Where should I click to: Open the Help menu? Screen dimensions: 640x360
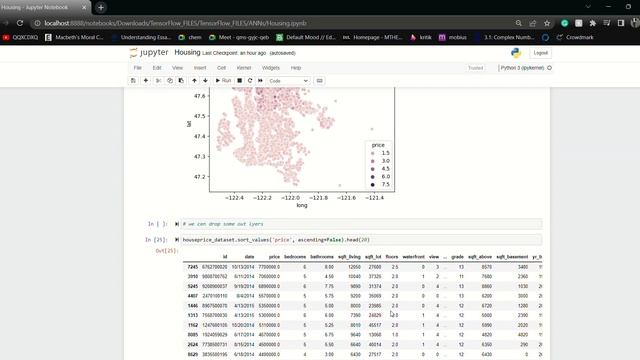coord(296,68)
